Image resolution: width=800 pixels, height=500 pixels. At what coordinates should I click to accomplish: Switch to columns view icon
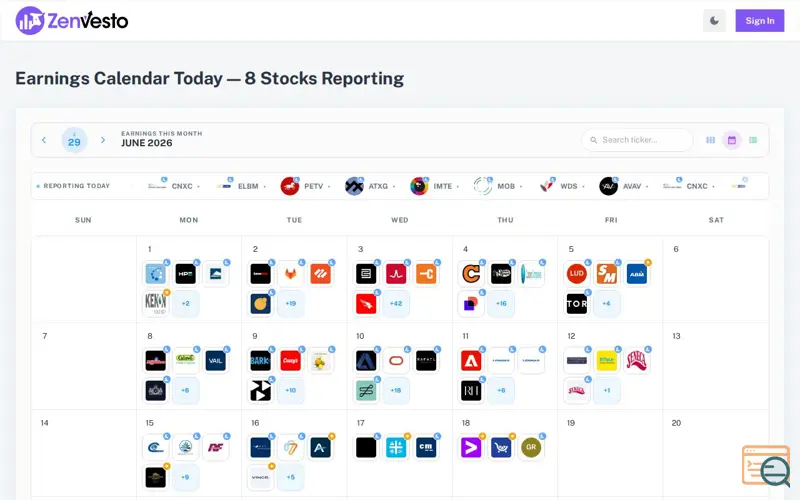pos(710,140)
